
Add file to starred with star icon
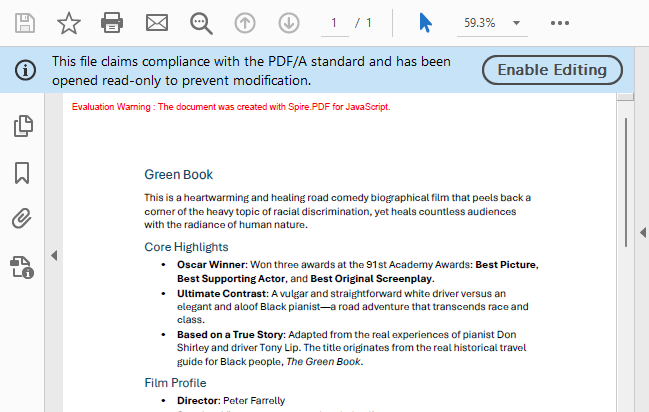[x=69, y=23]
